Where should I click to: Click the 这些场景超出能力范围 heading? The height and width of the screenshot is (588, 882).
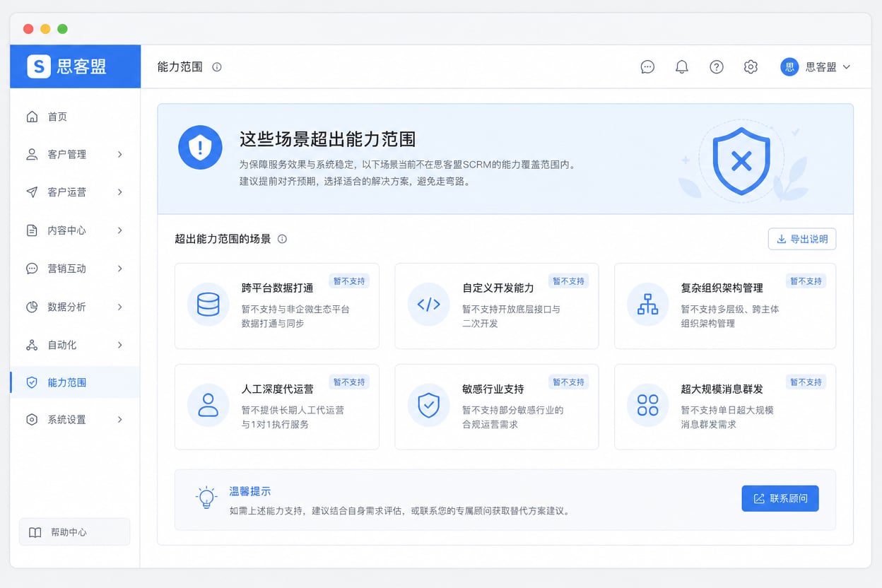pos(327,139)
